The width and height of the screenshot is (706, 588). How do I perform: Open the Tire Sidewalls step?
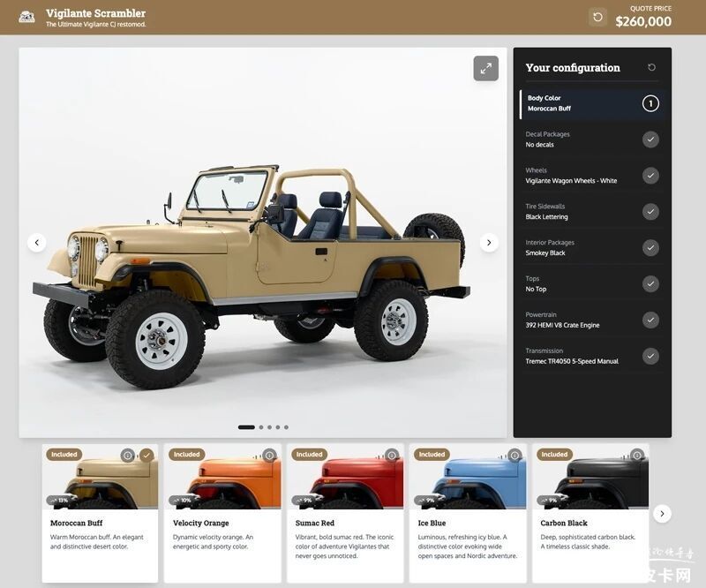coord(591,211)
